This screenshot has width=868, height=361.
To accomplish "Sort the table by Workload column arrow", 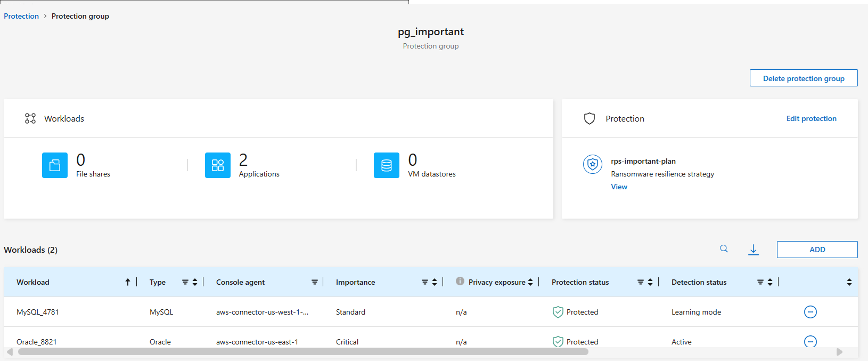I will pyautogui.click(x=128, y=282).
